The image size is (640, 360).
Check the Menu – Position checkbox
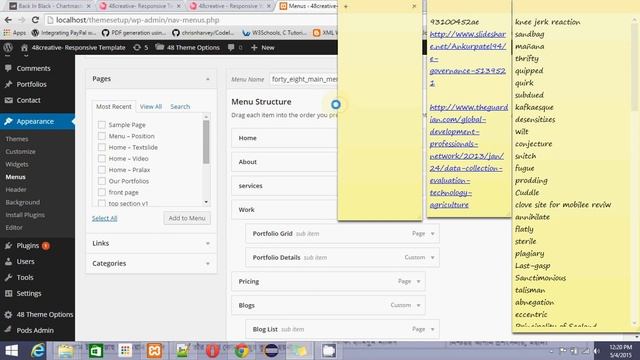coord(102,136)
